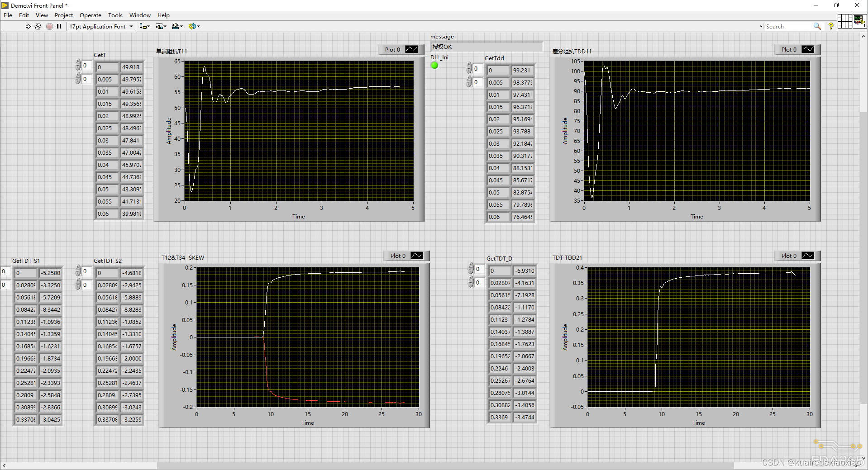Click the Run arrow to execute Demo.vi

tap(28, 26)
